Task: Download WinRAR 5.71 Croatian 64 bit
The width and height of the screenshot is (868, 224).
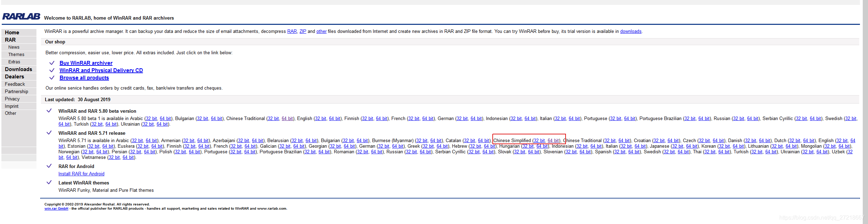Action: point(673,141)
